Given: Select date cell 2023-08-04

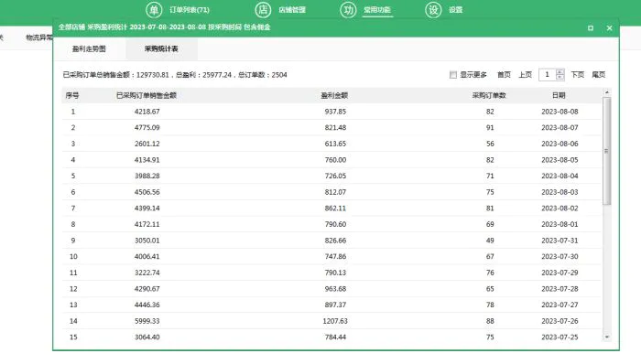Looking at the screenshot, I should tap(560, 176).
